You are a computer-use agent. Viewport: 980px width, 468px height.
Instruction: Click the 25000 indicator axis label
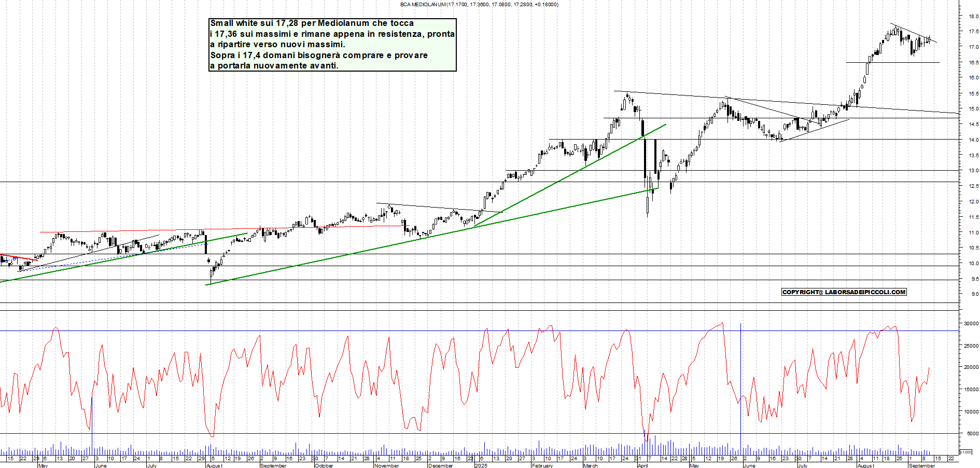[x=971, y=346]
